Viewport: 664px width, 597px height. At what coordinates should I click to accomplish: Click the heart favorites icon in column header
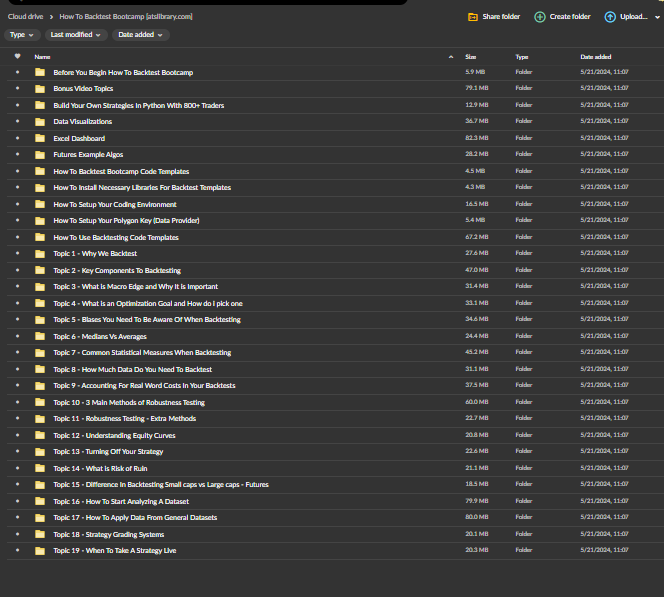pos(17,57)
